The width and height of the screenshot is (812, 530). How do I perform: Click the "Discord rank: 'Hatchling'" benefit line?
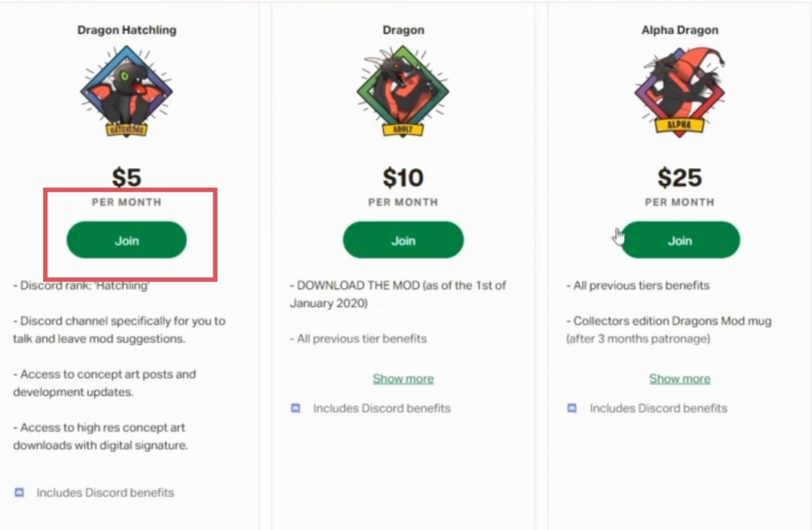click(x=81, y=285)
